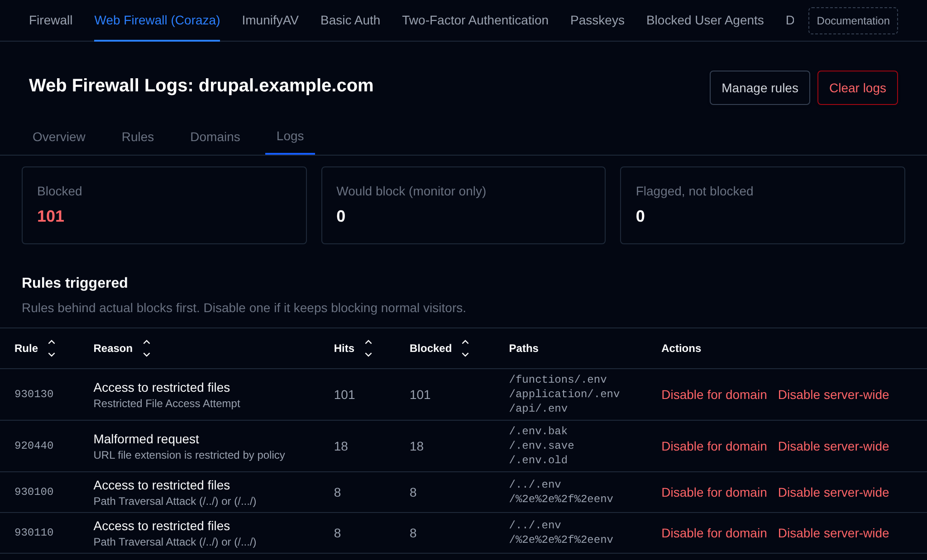The image size is (927, 560).
Task: Click the /.env.save path
Action: point(541,446)
